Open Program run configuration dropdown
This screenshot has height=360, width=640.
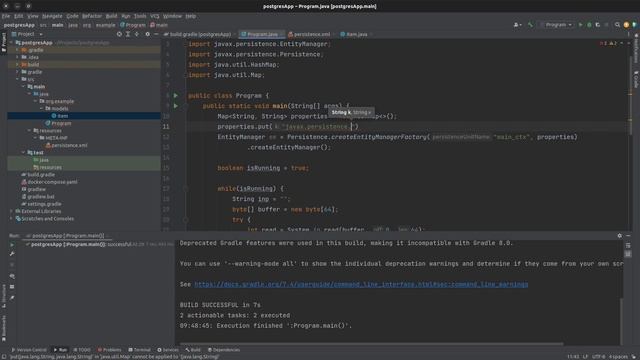556,25
